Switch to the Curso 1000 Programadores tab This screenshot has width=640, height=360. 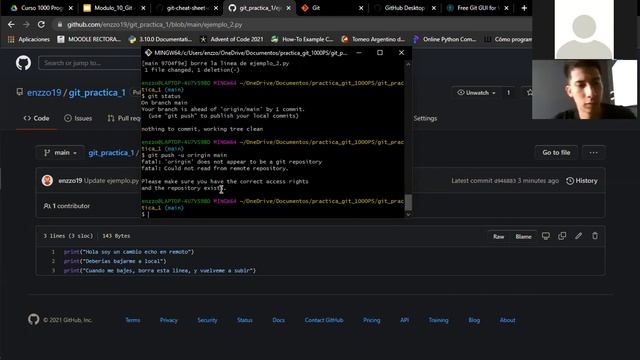[36, 8]
